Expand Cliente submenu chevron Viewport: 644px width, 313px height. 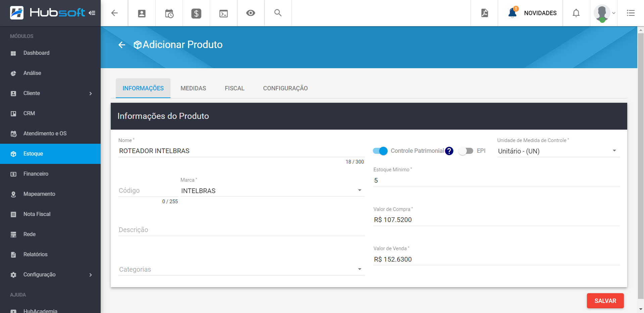point(91,93)
